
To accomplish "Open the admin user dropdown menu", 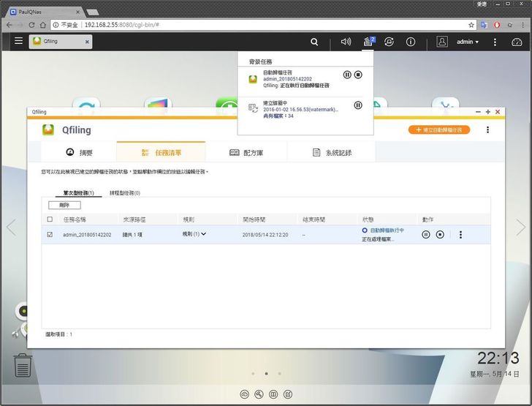I will (x=468, y=42).
